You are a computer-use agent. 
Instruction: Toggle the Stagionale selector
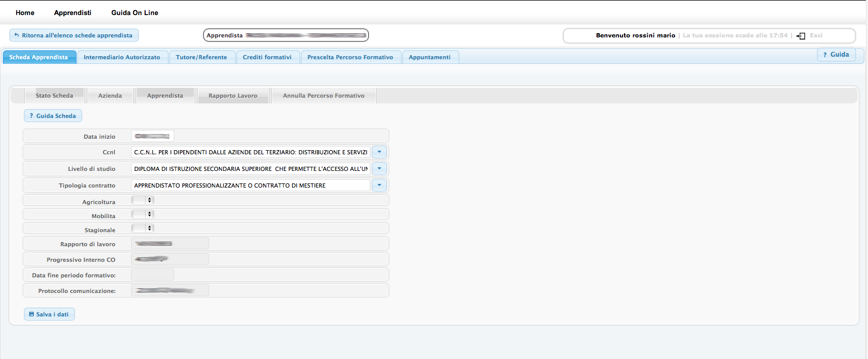click(x=143, y=228)
